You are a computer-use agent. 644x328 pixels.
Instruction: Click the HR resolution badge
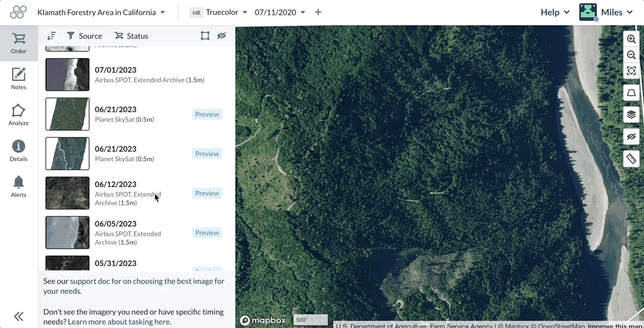coord(196,13)
